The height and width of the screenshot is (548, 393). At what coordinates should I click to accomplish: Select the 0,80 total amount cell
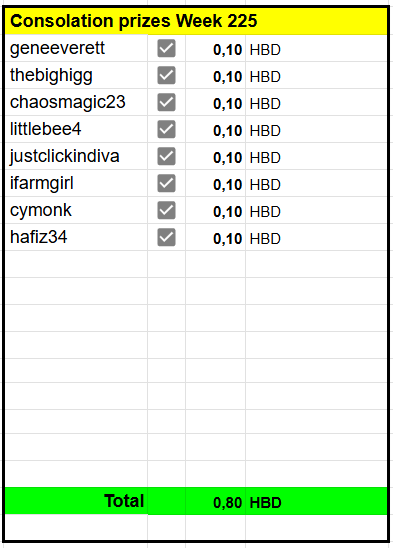(215, 501)
